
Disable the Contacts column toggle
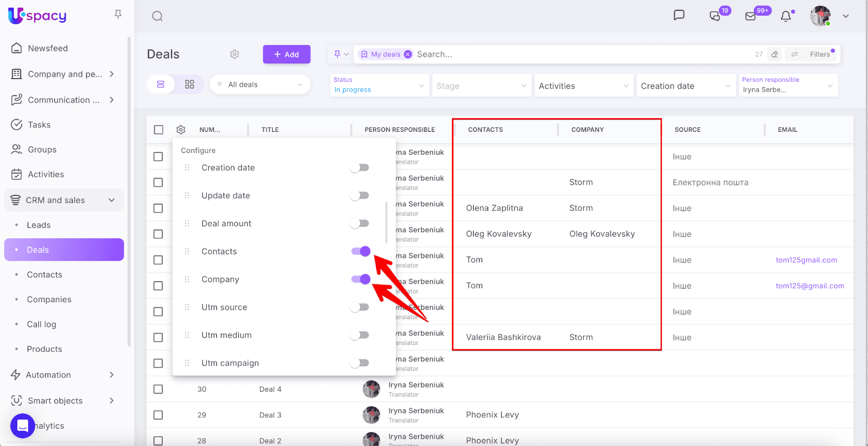360,251
